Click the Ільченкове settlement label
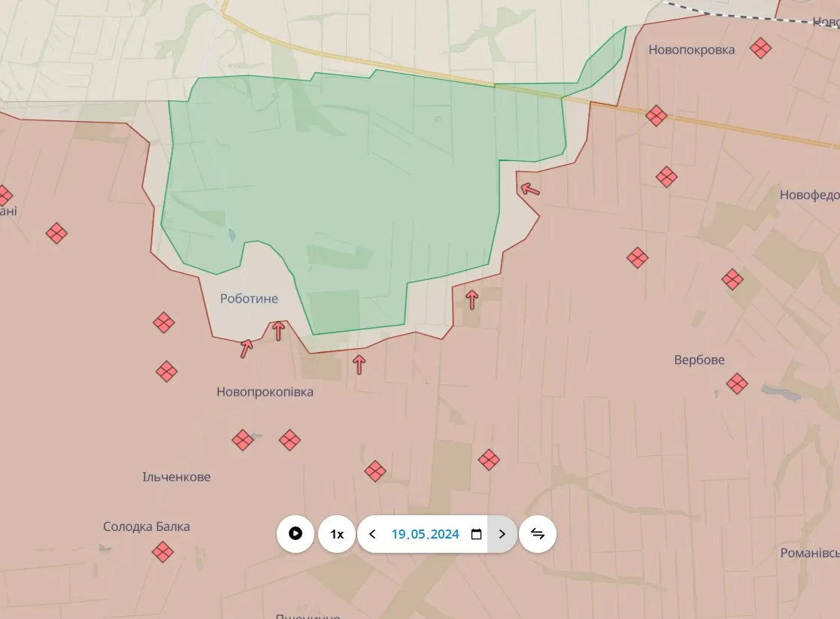Viewport: 840px width, 619px height. click(176, 477)
